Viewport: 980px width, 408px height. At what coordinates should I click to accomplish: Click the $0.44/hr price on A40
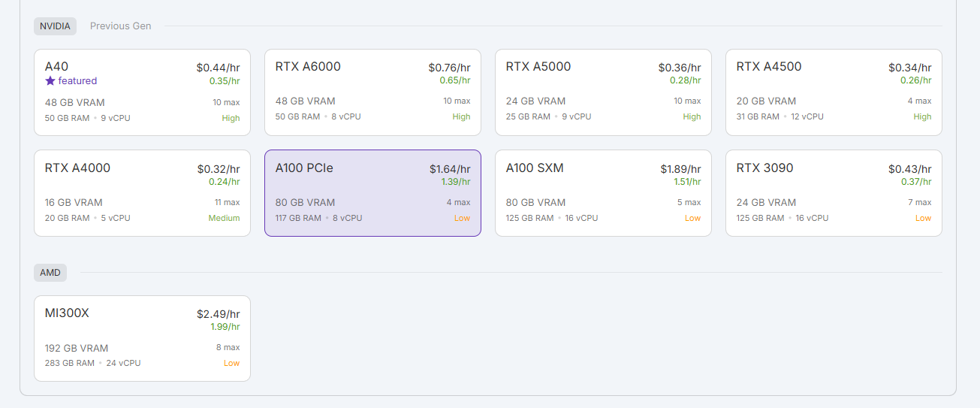[218, 68]
